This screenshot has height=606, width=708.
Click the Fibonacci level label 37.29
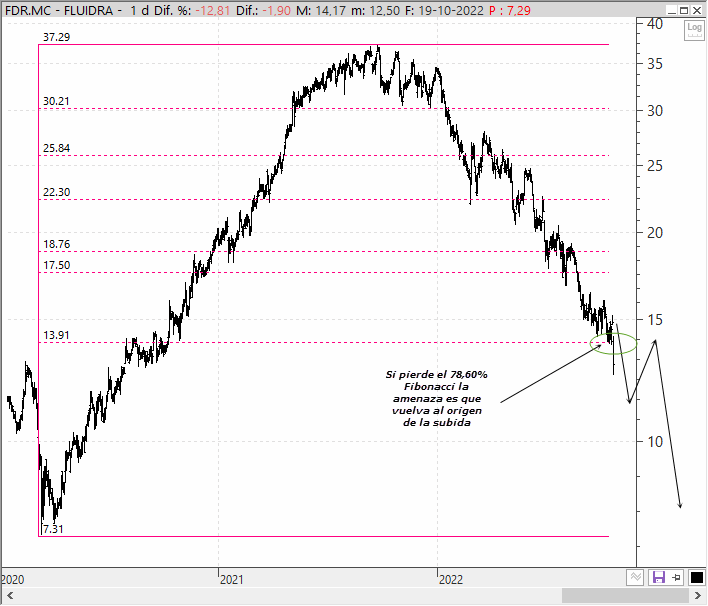pos(56,37)
